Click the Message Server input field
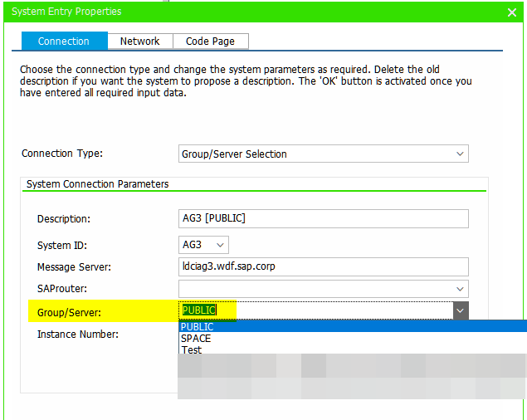 [324, 266]
